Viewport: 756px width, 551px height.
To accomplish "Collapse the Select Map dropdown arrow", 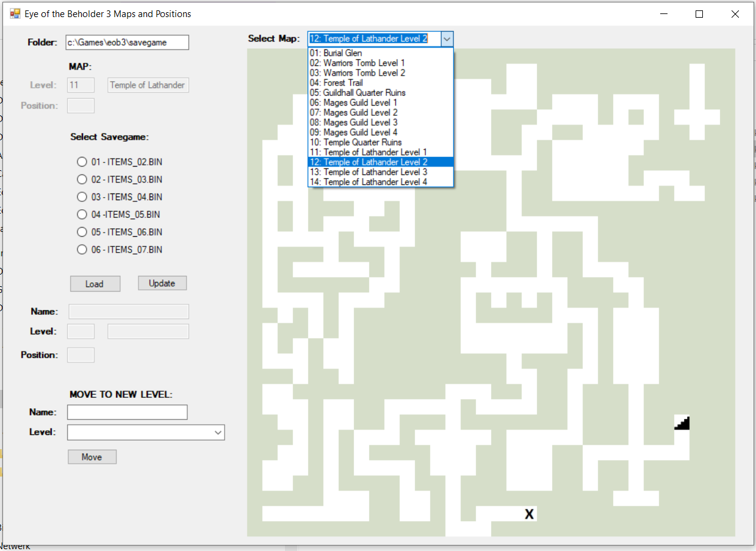I will point(447,39).
